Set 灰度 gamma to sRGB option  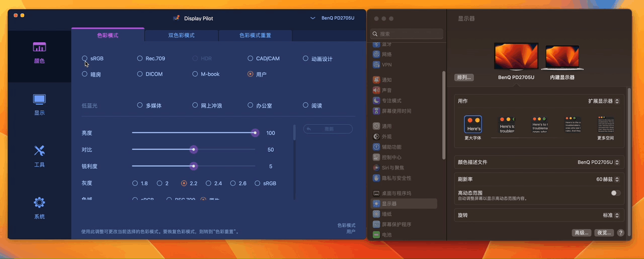point(258,183)
